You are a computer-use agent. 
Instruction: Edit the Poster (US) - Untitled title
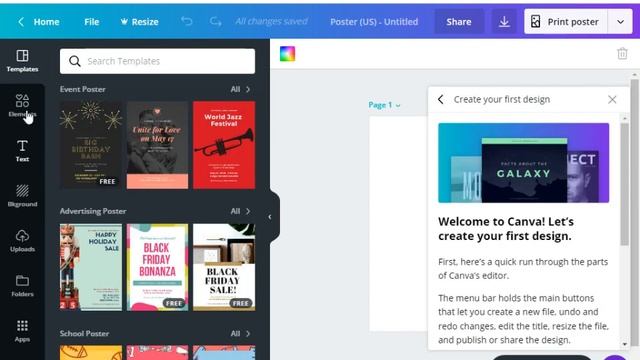pos(374,22)
